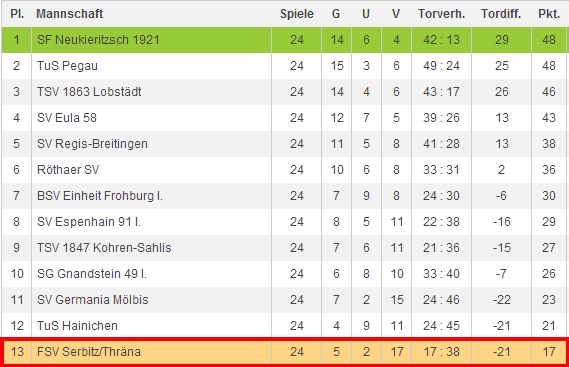
Task: Select TSV 1863 Lobstädt team name
Action: click(x=89, y=91)
